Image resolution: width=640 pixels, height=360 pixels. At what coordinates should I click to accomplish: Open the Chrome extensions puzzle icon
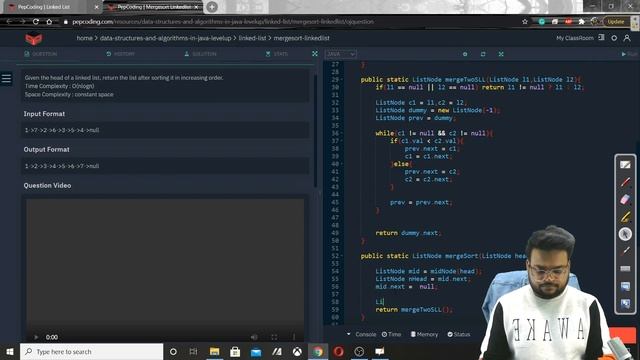581,22
